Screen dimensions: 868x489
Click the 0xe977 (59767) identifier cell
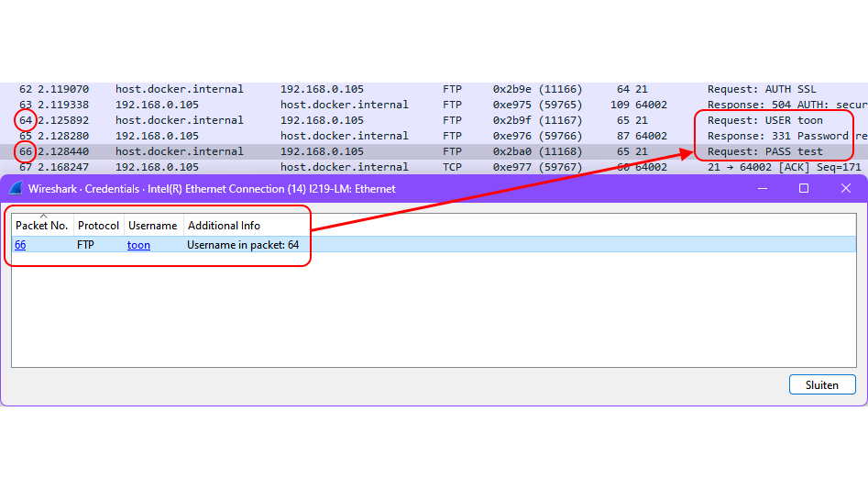[x=537, y=167]
